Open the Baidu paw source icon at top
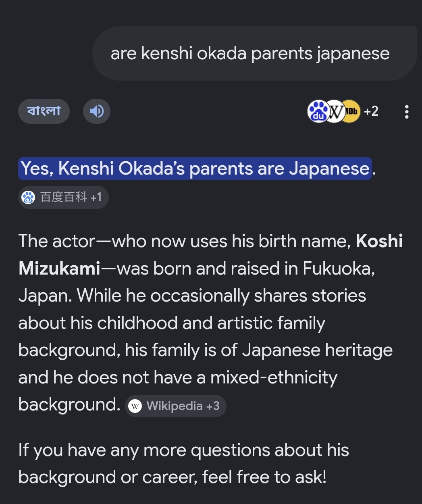 pos(319,111)
